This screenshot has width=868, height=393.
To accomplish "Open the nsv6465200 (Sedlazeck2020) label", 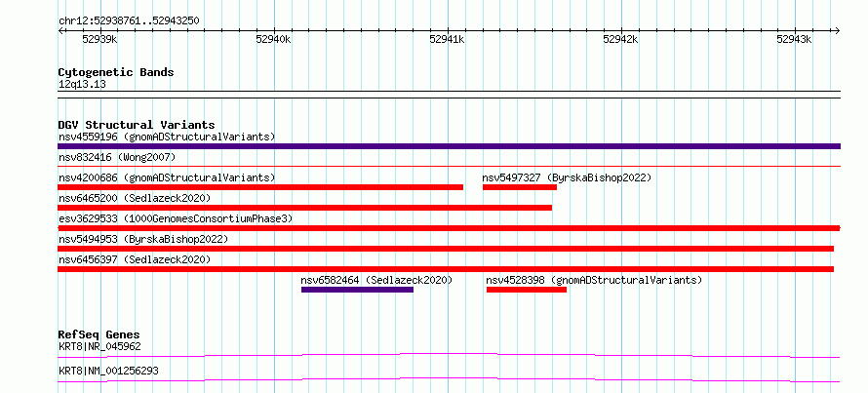I will coord(135,198).
